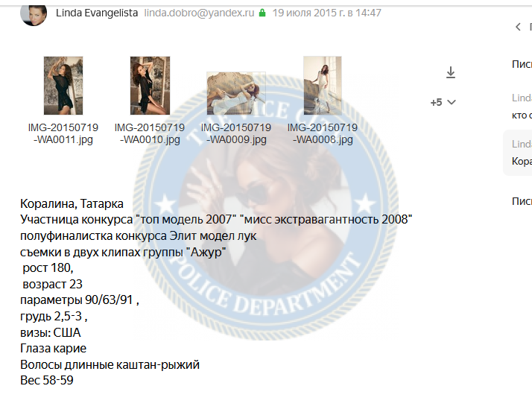Screen dimensions: 532x415
Task: Open thumbnail IMG-20150719-WA0010.jpg
Action: click(150, 86)
